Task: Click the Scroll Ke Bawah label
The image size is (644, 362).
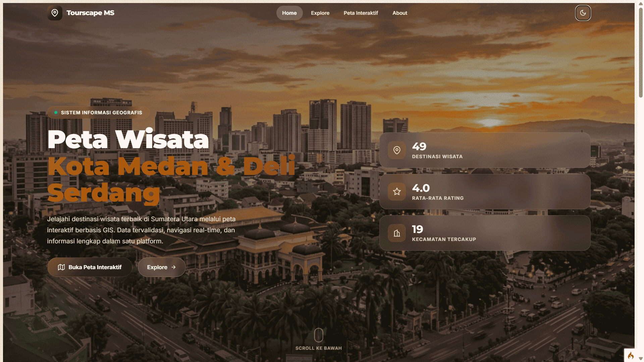Action: 319,348
